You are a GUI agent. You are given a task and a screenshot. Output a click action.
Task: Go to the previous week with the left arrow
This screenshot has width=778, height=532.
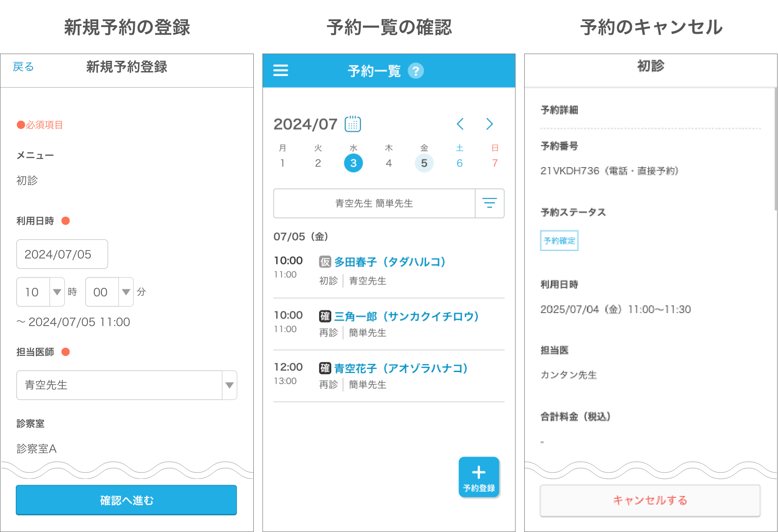click(460, 124)
